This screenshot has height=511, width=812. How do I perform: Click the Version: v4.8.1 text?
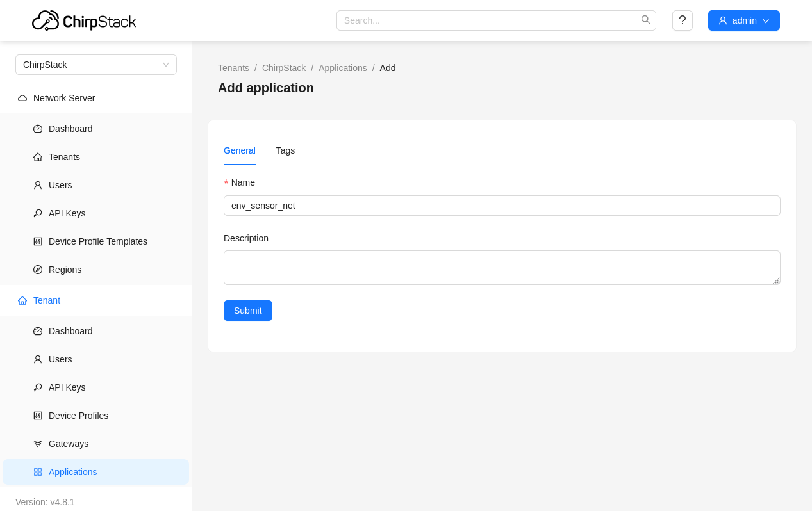pos(45,502)
